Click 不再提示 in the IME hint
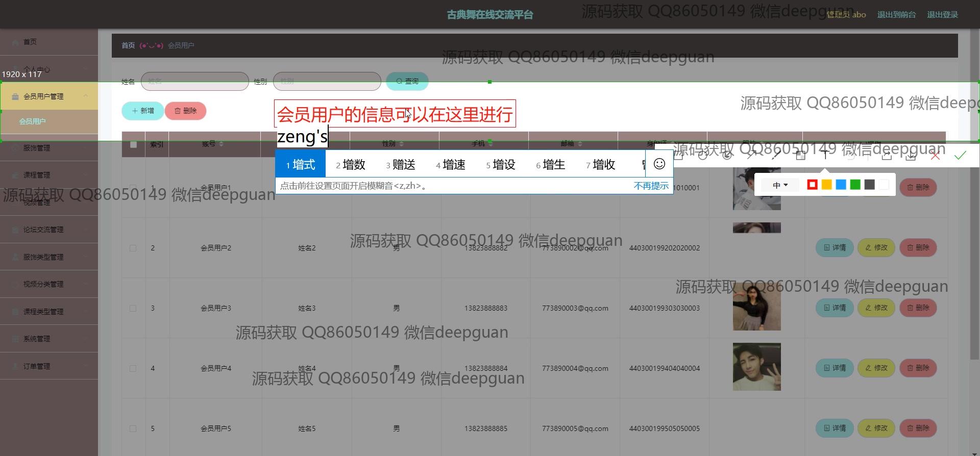This screenshot has width=980, height=456. click(651, 186)
